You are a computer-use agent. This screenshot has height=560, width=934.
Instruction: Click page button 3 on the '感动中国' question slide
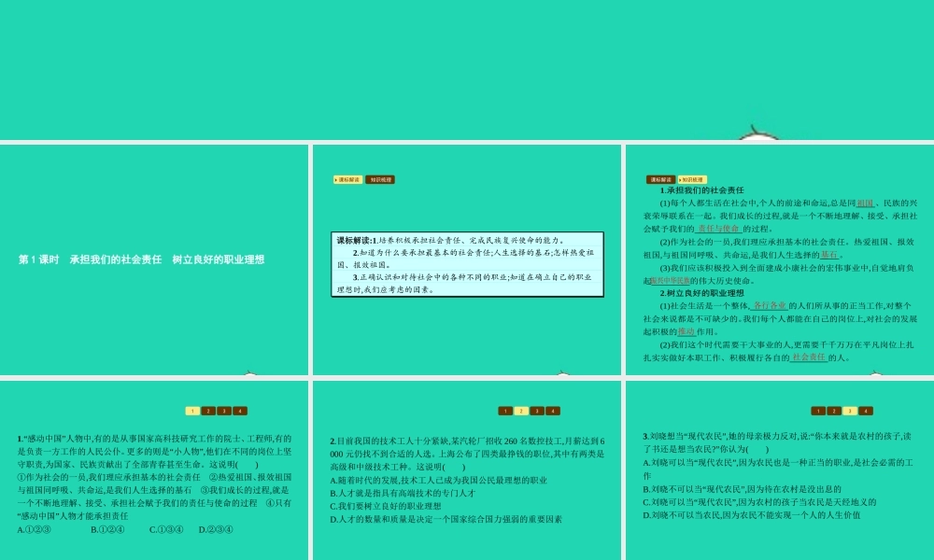point(224,411)
